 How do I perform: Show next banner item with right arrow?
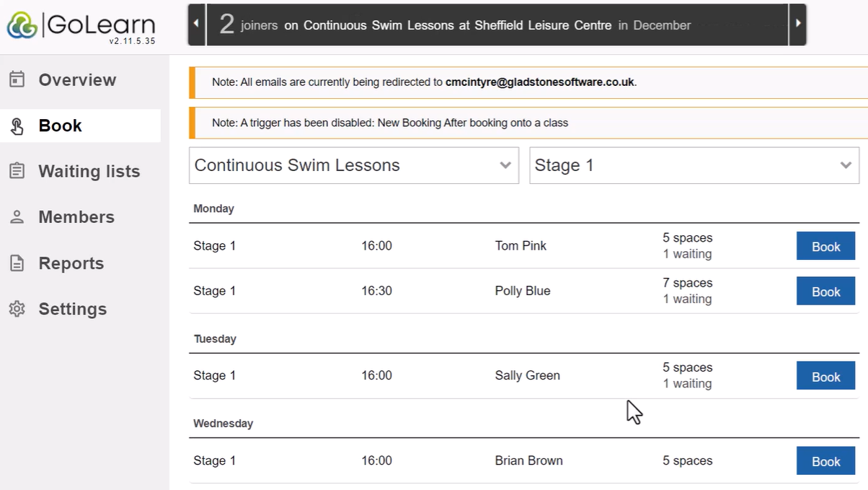[x=797, y=25]
